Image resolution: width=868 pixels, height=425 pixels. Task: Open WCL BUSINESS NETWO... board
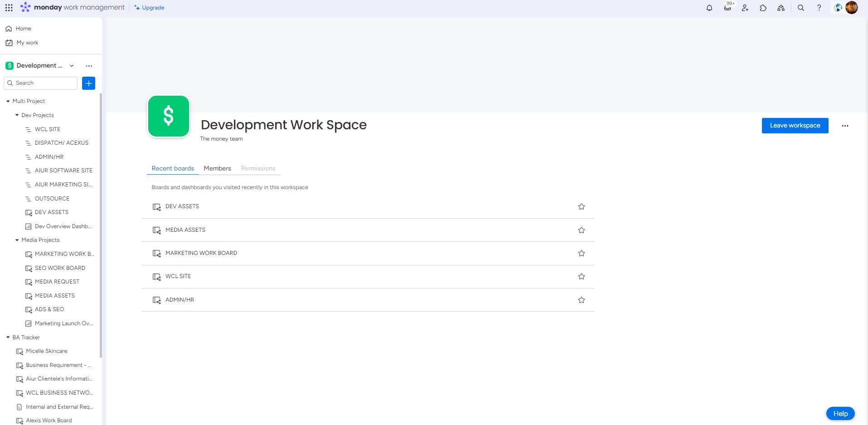pos(59,393)
